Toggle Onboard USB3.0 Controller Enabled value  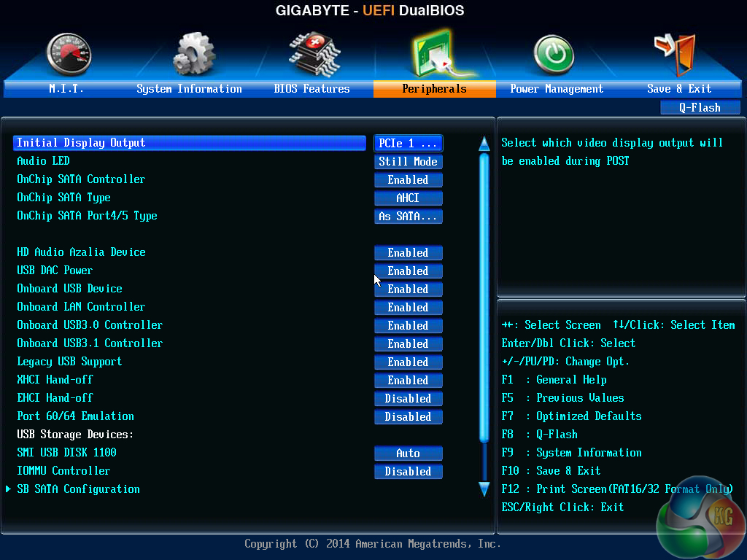pyautogui.click(x=409, y=325)
